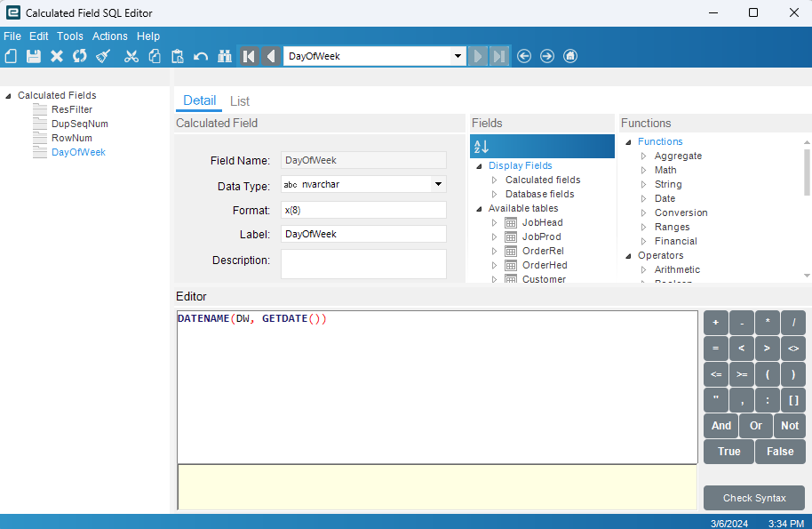The image size is (812, 529).
Task: Click the Cut scissors icon
Action: [131, 56]
